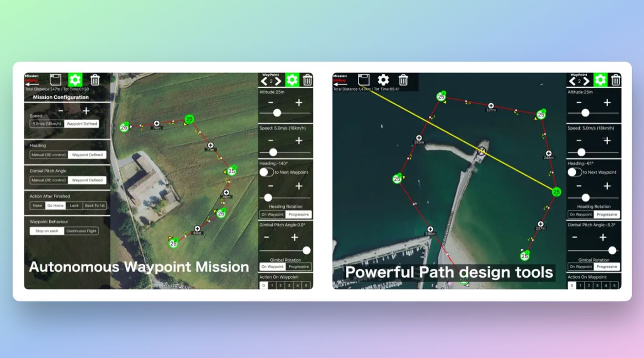The height and width of the screenshot is (358, 644).
Task: Toggle 'to Next Waypoint' switch under Heading:-140°
Action: [x=266, y=172]
